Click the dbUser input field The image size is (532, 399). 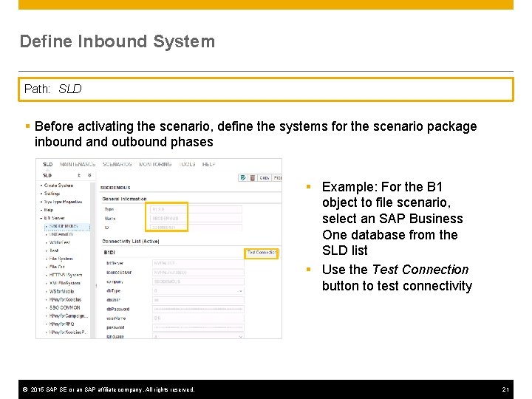click(x=198, y=300)
